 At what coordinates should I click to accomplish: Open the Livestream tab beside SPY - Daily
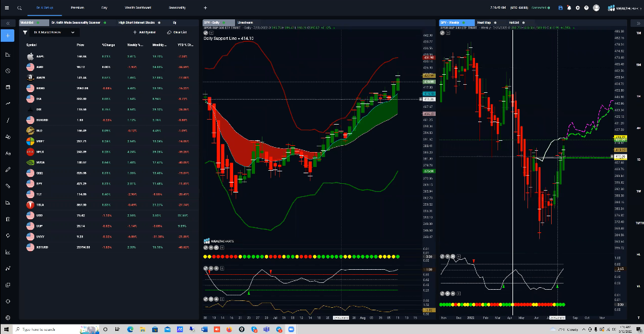pyautogui.click(x=245, y=22)
